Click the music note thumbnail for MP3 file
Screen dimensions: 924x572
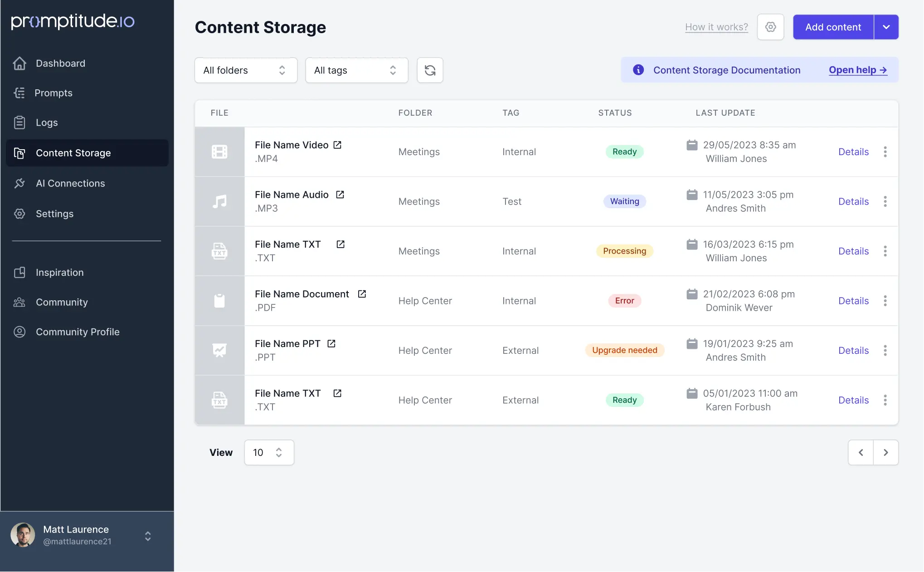click(219, 201)
